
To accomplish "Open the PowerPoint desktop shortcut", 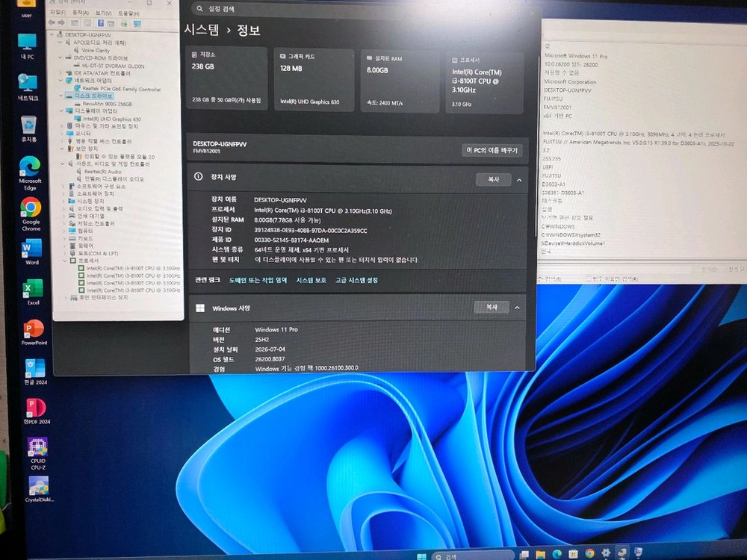I will click(x=34, y=332).
